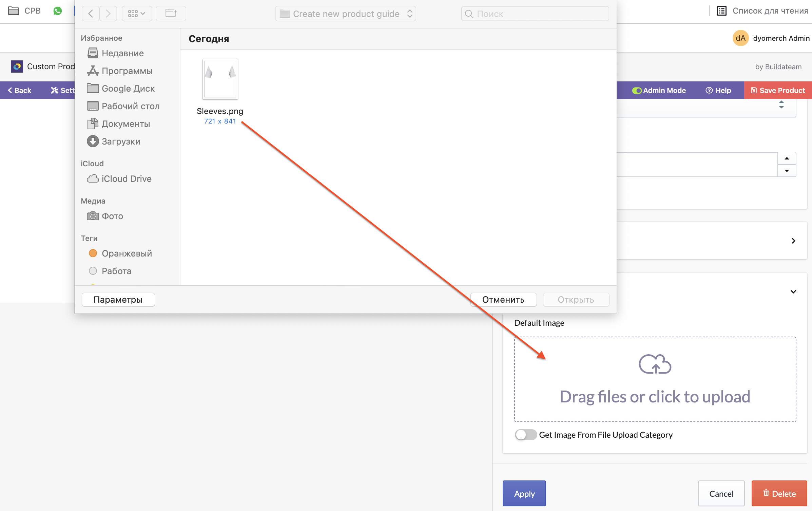The width and height of the screenshot is (812, 511).
Task: Click the Sleeves.png file name
Action: point(220,111)
